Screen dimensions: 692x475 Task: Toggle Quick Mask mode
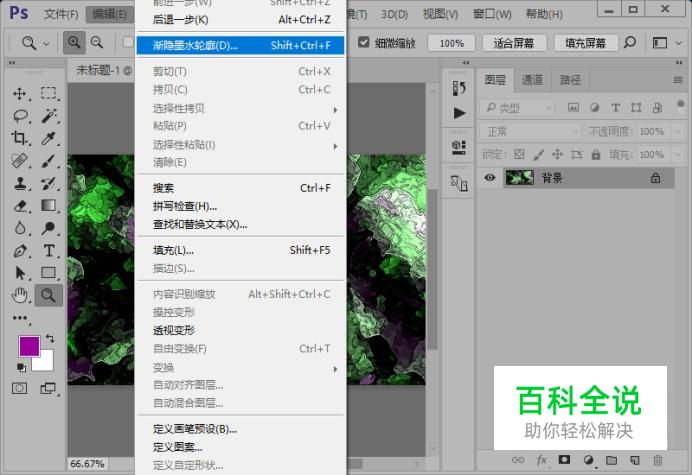[19, 388]
